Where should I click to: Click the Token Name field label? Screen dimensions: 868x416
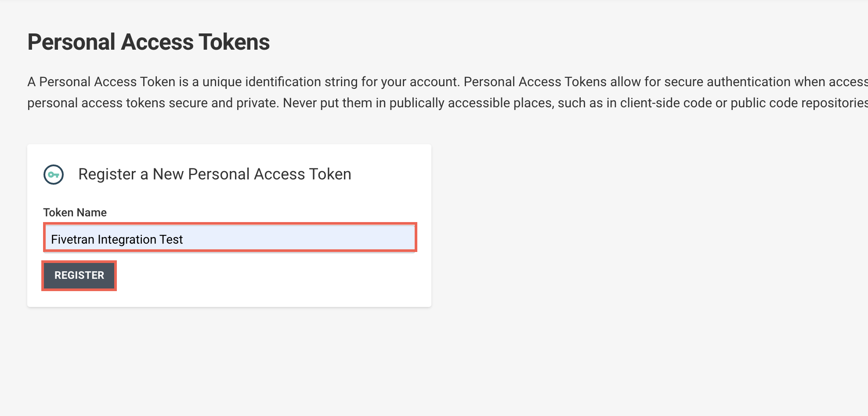[75, 212]
